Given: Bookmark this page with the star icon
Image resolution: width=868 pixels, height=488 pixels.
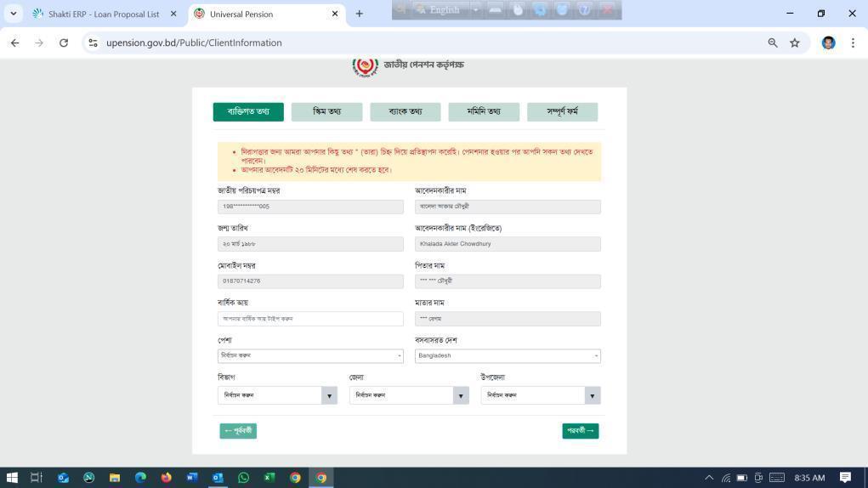Looking at the screenshot, I should point(794,43).
